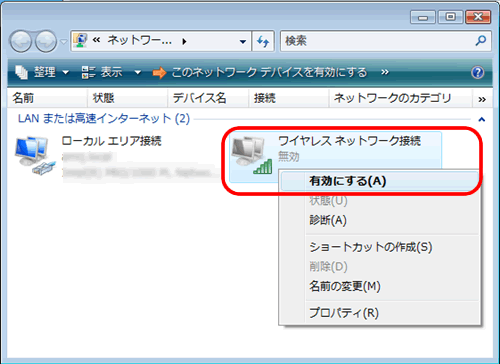Viewport: 500px width, 364px height.
Task: Close the network connections window
Action: tap(478, 17)
